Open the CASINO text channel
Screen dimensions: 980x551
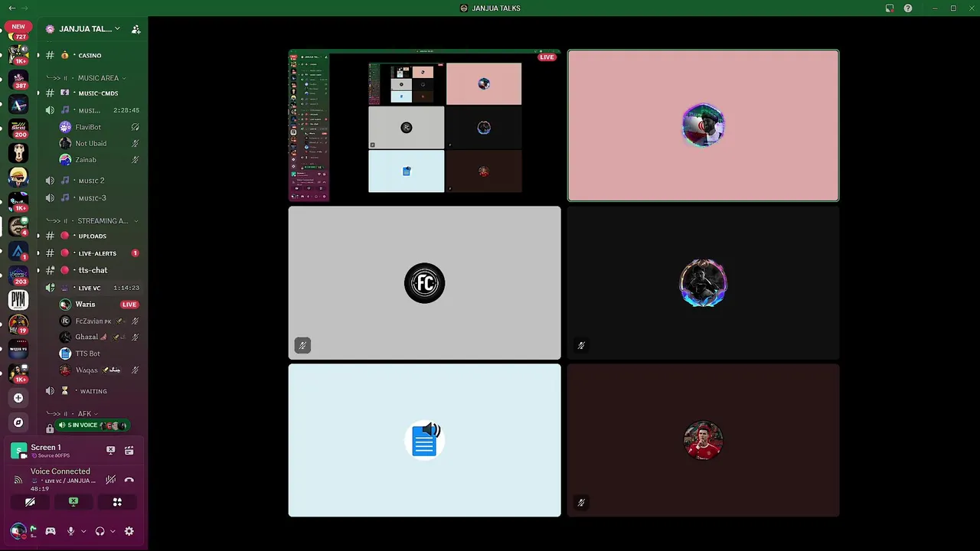click(90, 56)
